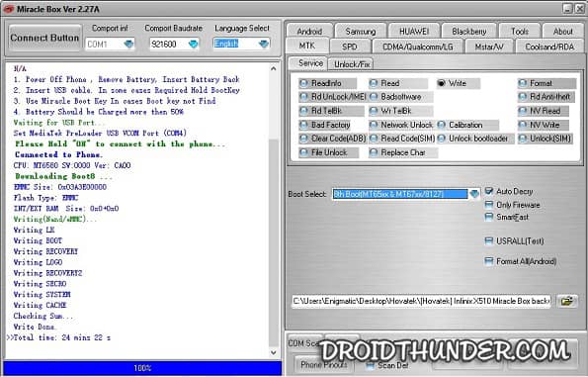Click the Connect Button
Viewport: 588px width, 377px height.
pos(44,38)
